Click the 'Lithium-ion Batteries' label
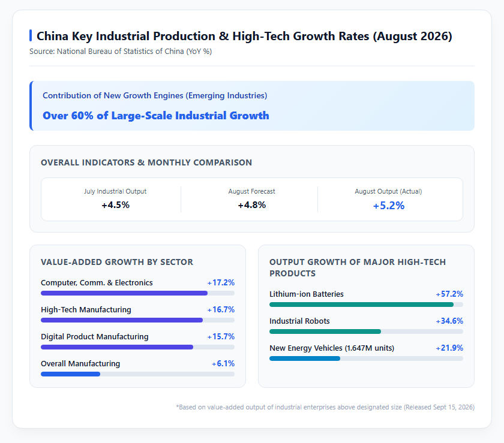Image resolution: width=504 pixels, height=443 pixels. pos(307,294)
